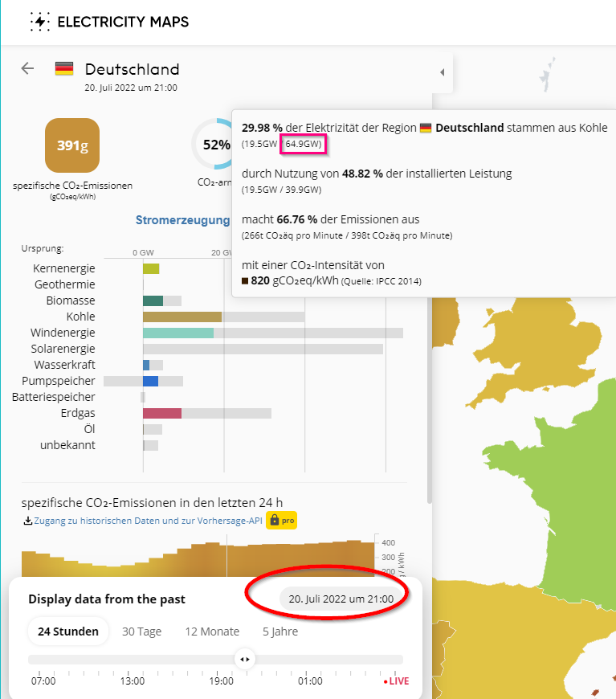
Task: Click the Windenergie production bar
Action: tap(178, 333)
